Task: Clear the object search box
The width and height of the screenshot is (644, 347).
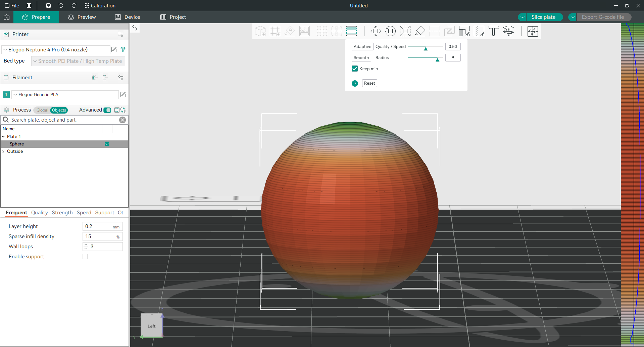Action: [x=122, y=120]
